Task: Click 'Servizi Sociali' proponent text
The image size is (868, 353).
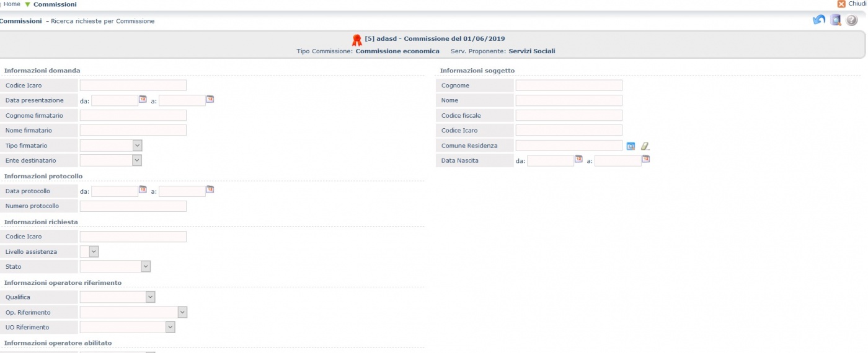Action: (x=532, y=51)
